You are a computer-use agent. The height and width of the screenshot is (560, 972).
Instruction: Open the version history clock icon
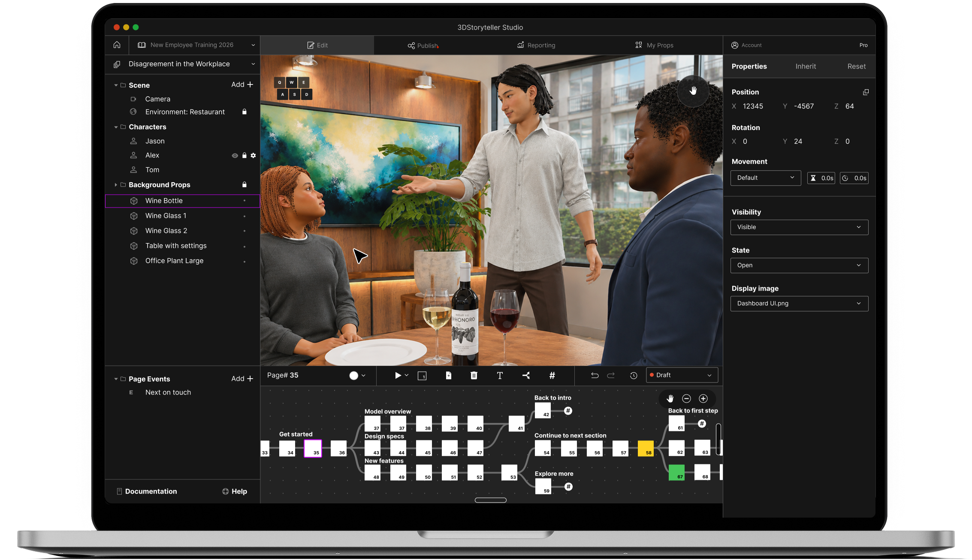[x=634, y=376]
